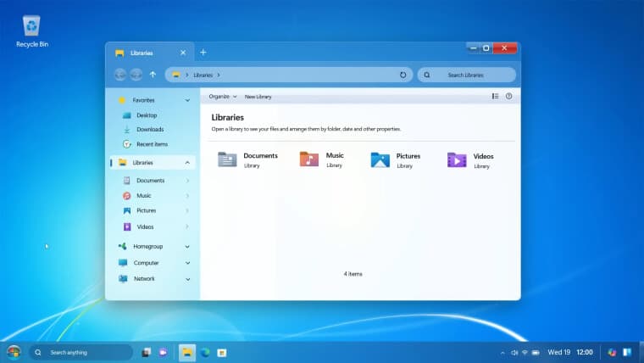Open the Music library folder icon
The image size is (644, 363).
[308, 159]
